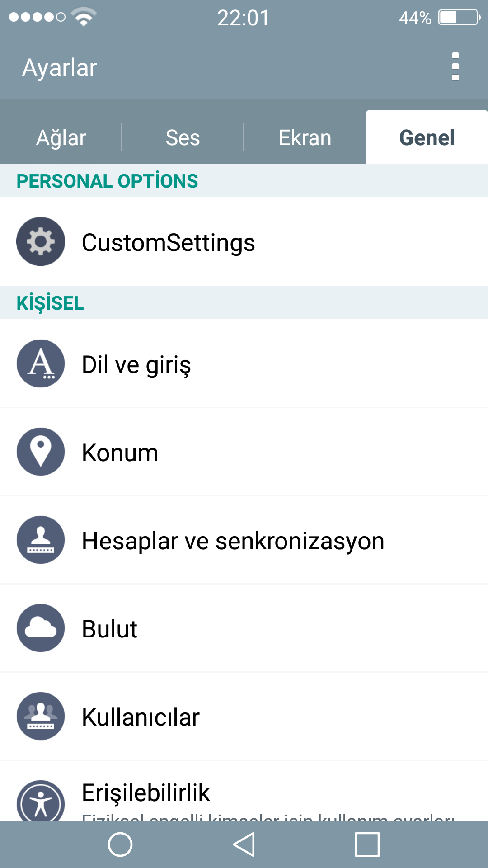Switch to the Ağlar tab
Screen dimensions: 488x868
coord(61,137)
